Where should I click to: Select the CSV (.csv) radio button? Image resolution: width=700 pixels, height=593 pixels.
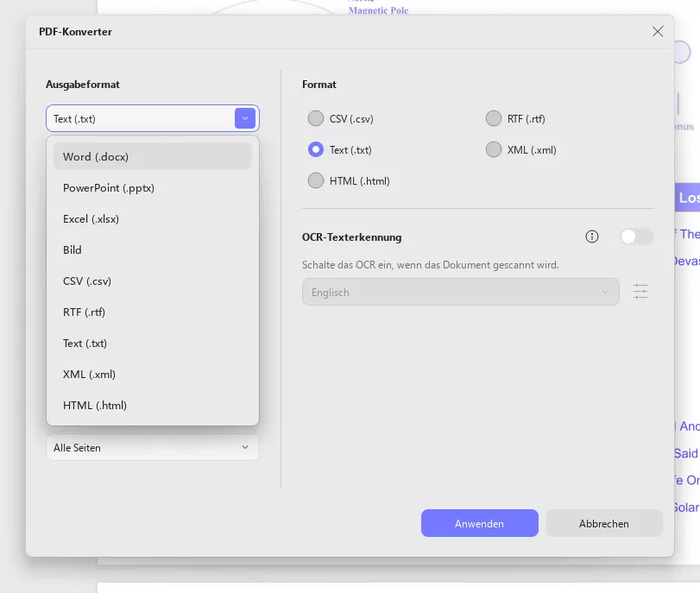point(316,119)
